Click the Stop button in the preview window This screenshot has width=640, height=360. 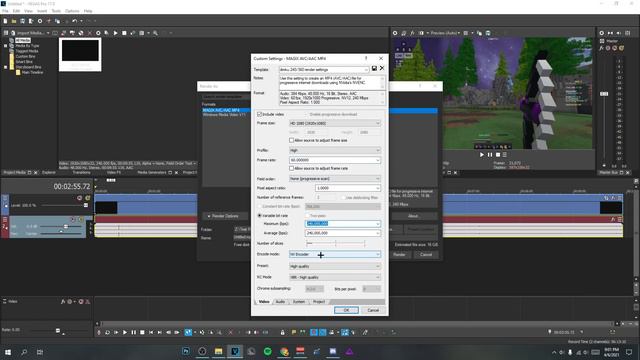click(498, 155)
